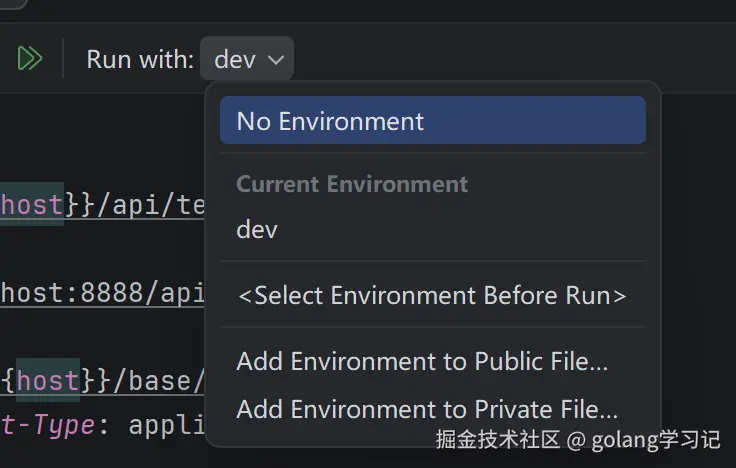Screen dimensions: 736x468
Task: Click the green Run All Requests icon
Action: tap(30, 59)
